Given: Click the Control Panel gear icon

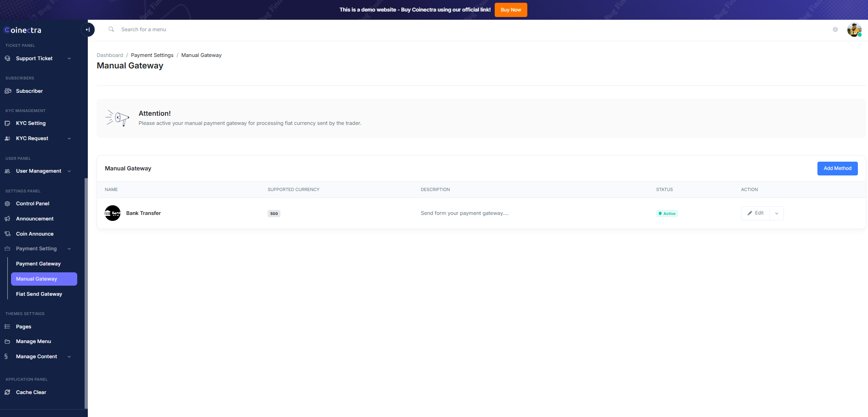Looking at the screenshot, I should tap(7, 203).
